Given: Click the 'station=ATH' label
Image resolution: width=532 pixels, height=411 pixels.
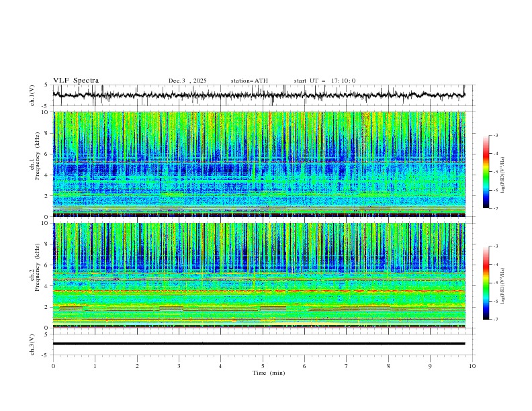Looking at the screenshot, I should (x=249, y=81).
